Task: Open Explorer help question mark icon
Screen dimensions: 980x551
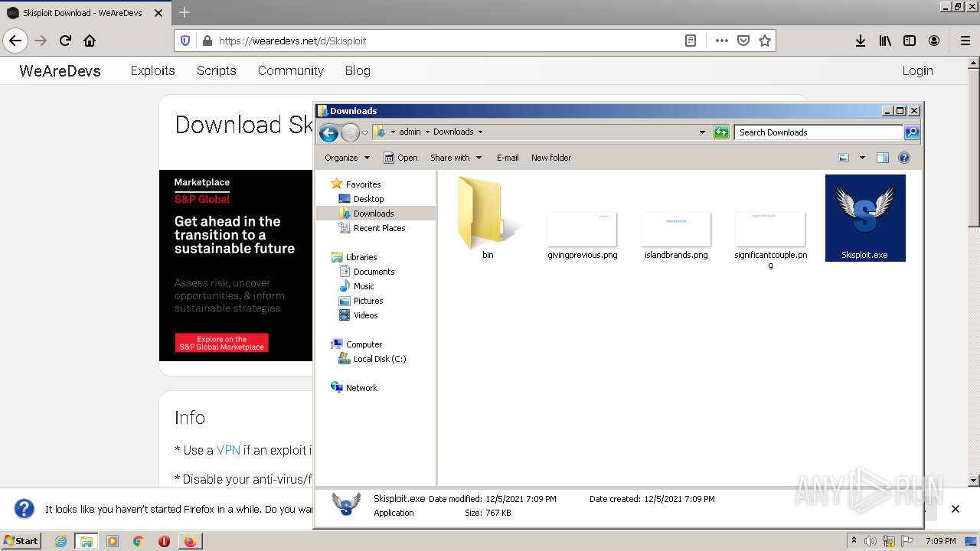Action: (x=904, y=158)
